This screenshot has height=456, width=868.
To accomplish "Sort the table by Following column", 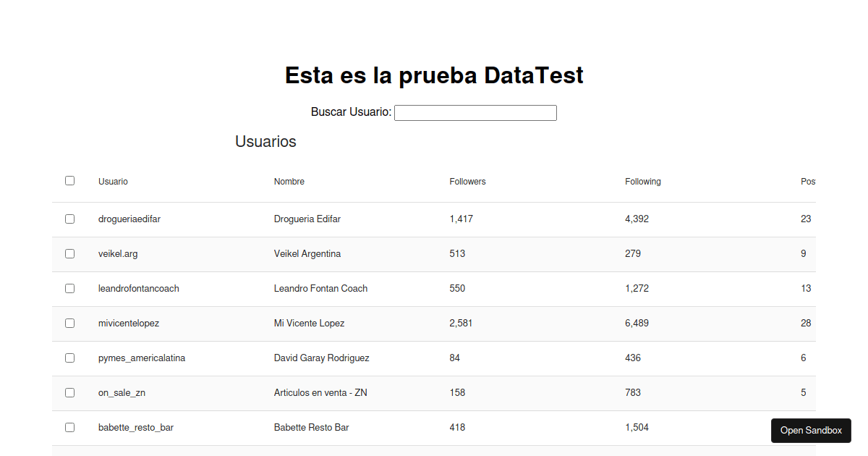I will (x=642, y=181).
